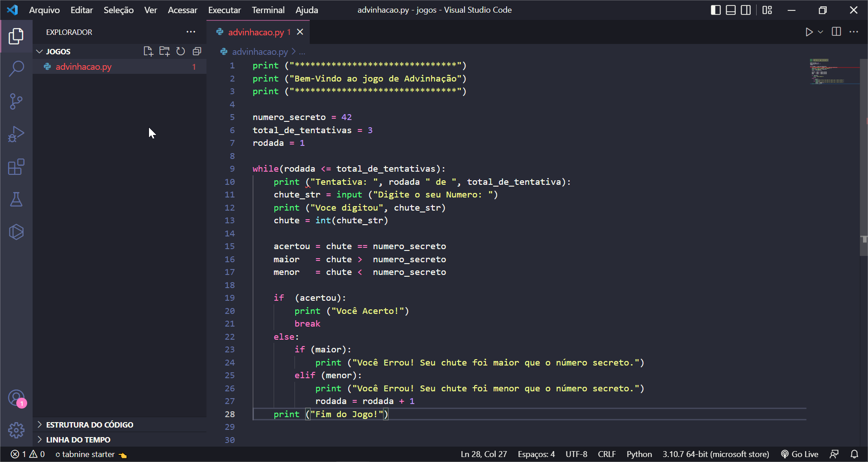The height and width of the screenshot is (462, 868).
Task: Open the Executar menu
Action: 225,10
